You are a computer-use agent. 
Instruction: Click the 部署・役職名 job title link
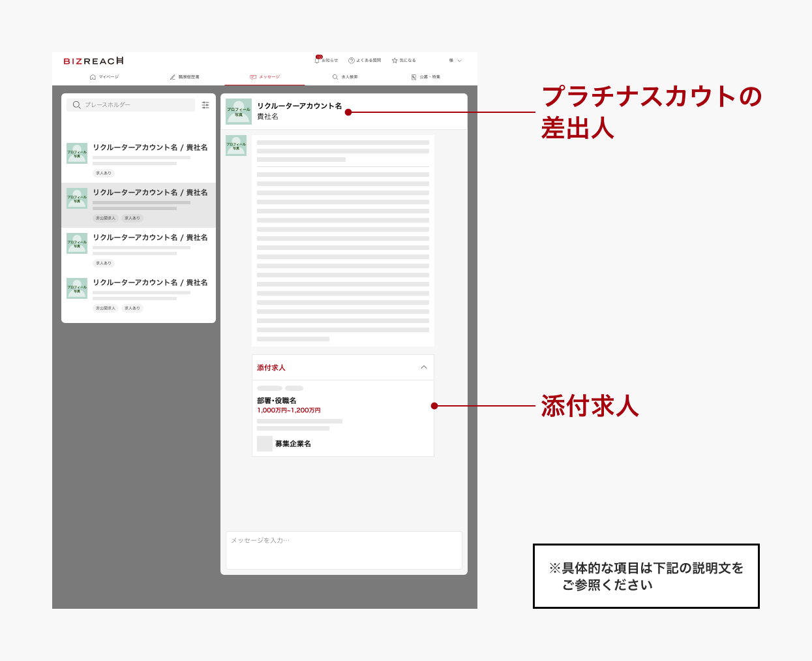pos(277,401)
